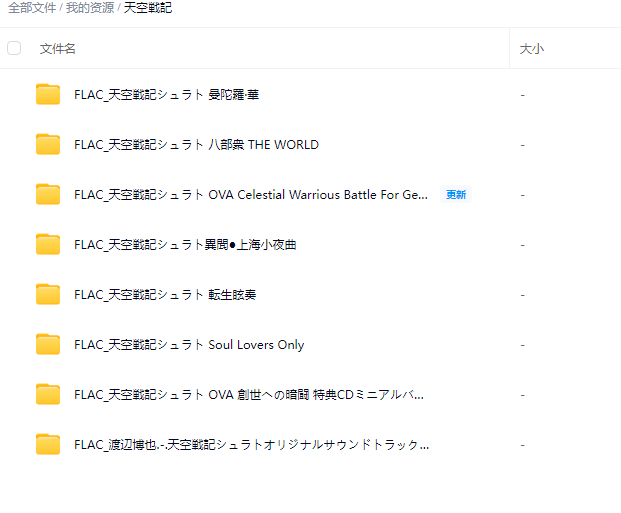The height and width of the screenshot is (513, 621).
Task: Open folder icon for 曼陀羅·華
Action: (x=48, y=94)
